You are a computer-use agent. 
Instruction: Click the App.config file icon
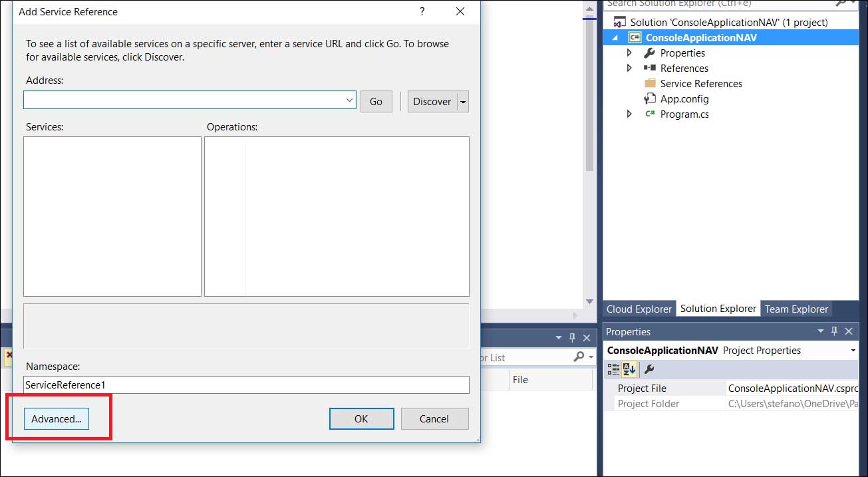[x=650, y=98]
